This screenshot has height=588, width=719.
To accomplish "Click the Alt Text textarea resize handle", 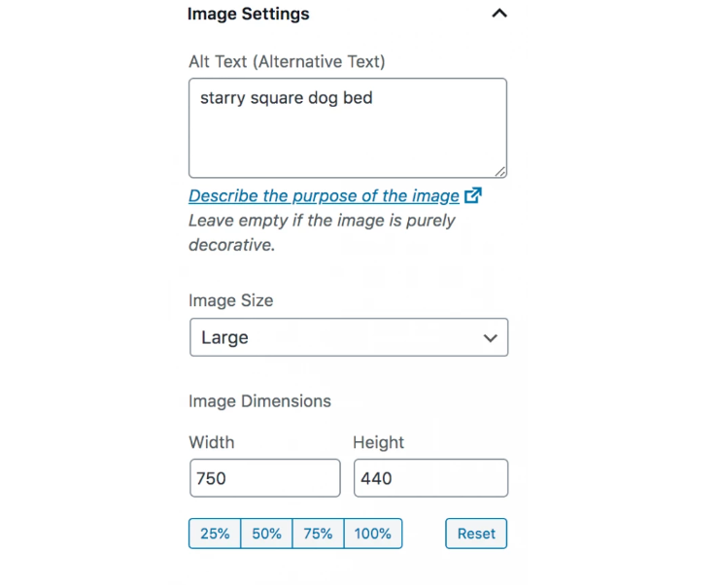I will pyautogui.click(x=500, y=172).
